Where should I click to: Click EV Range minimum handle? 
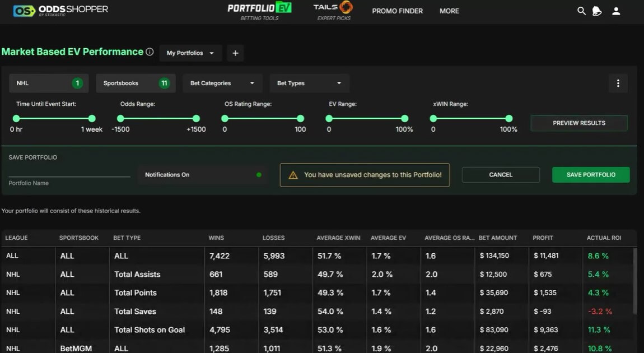coord(329,118)
